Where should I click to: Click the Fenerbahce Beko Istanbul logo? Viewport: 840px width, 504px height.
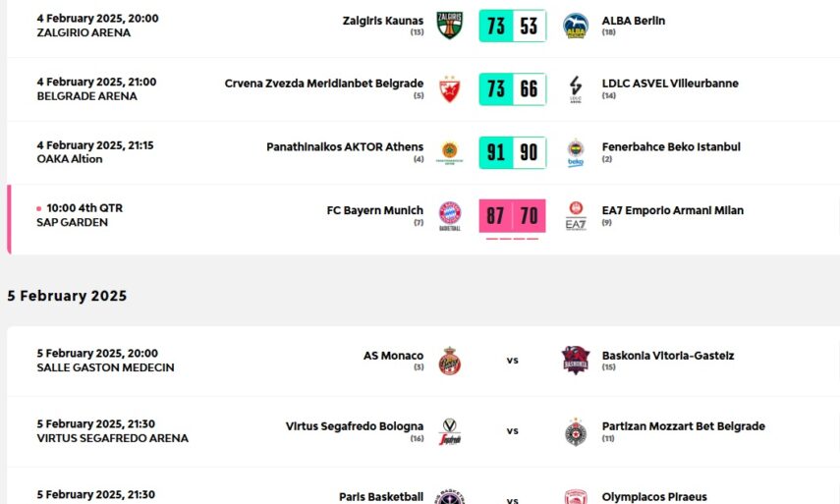pos(576,152)
